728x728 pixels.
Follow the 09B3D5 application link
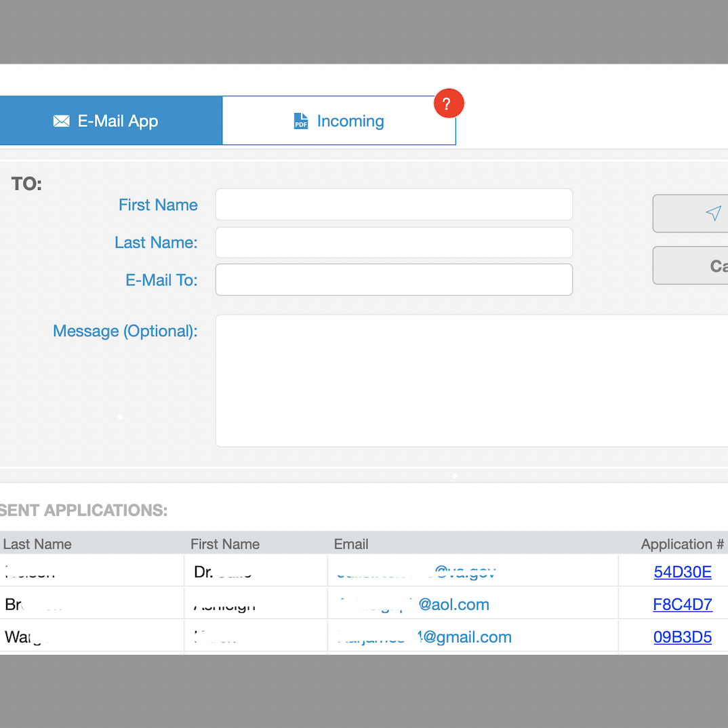click(682, 637)
